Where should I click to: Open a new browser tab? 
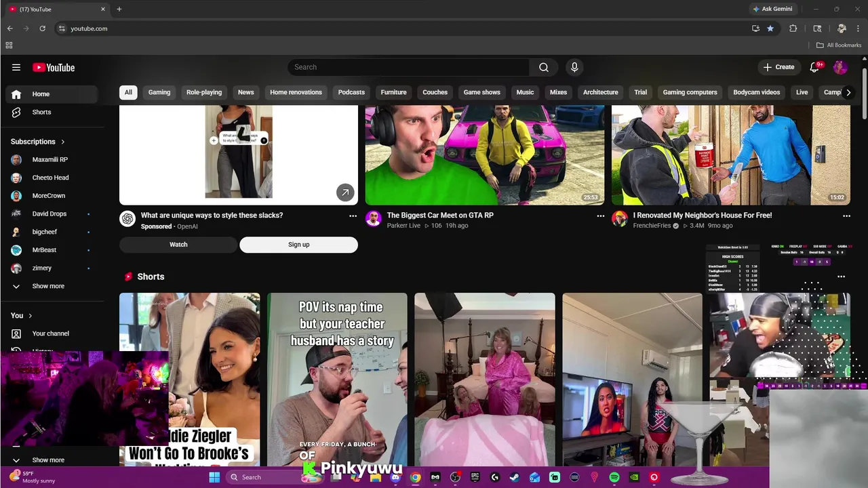[x=119, y=9]
